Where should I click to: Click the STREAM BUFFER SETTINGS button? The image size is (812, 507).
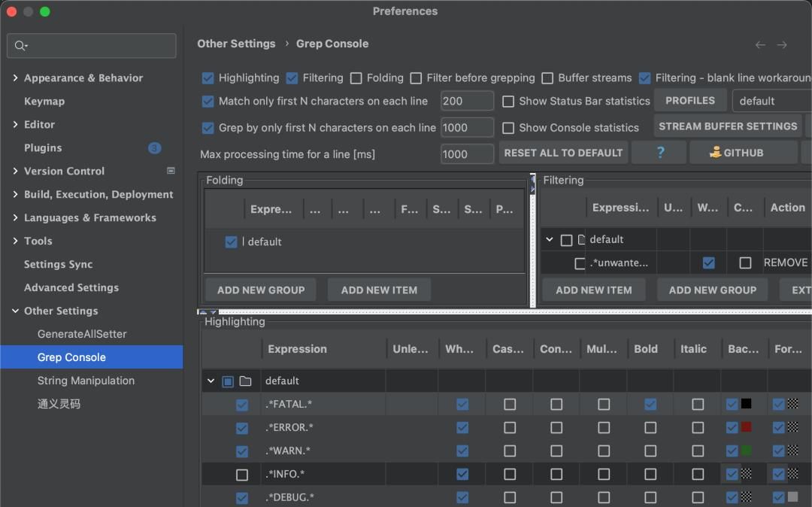pyautogui.click(x=727, y=126)
